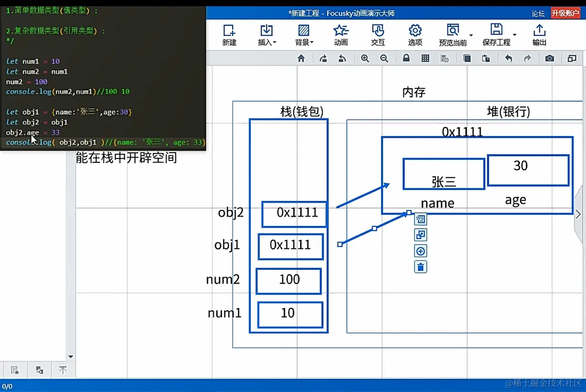The image size is (586, 392).
Task: Click the 栈(钱包) label text
Action: tap(301, 111)
